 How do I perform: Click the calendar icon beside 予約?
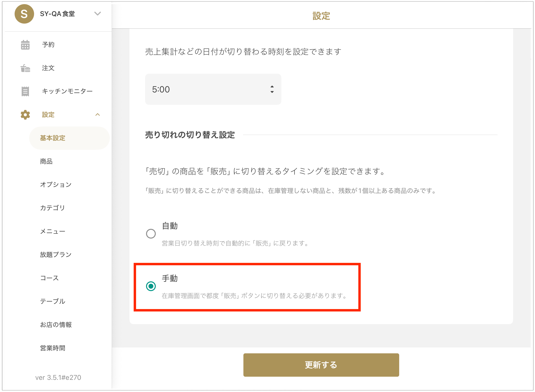(x=25, y=45)
